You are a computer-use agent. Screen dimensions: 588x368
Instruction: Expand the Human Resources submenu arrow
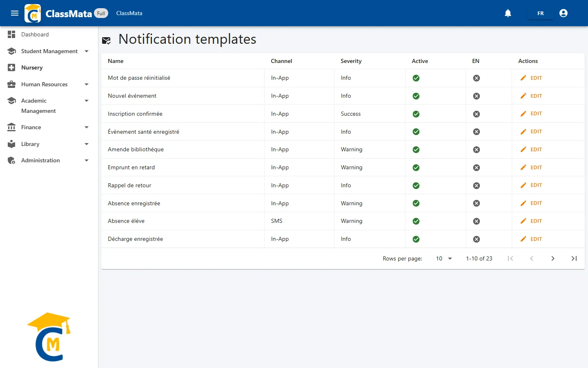point(87,84)
